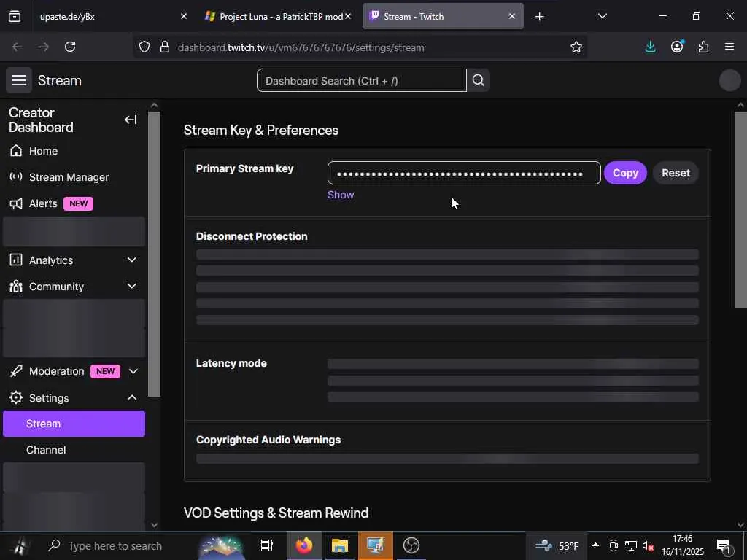Focus the Dashboard Search box
Viewport: 747px width, 560px height.
tap(362, 80)
